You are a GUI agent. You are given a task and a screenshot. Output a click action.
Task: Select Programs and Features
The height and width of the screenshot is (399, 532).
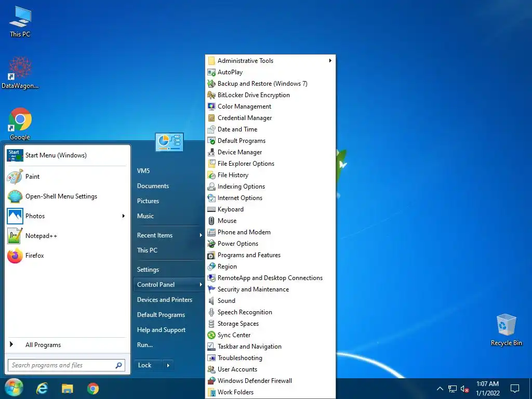click(270, 255)
